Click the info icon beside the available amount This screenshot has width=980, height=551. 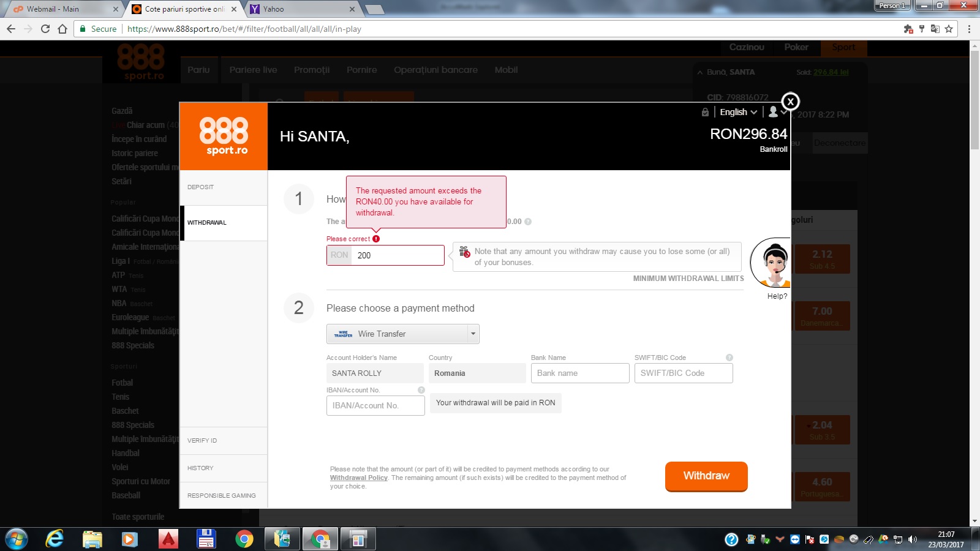(528, 222)
